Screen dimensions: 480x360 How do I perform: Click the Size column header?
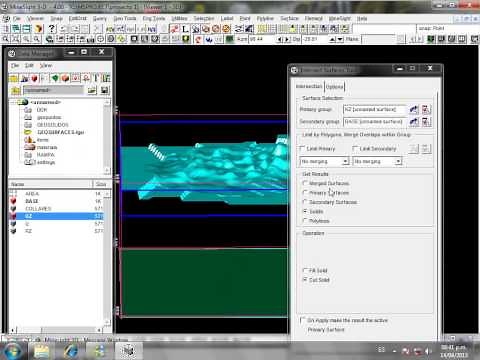(101, 184)
